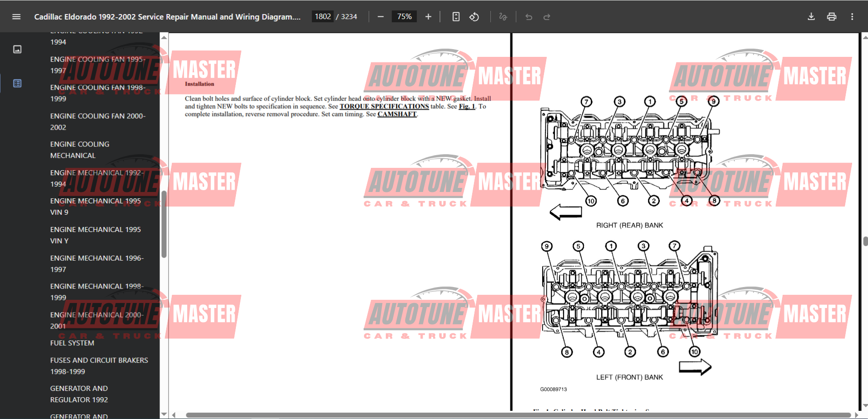The height and width of the screenshot is (419, 868).
Task: Print the service manual
Action: coord(832,17)
